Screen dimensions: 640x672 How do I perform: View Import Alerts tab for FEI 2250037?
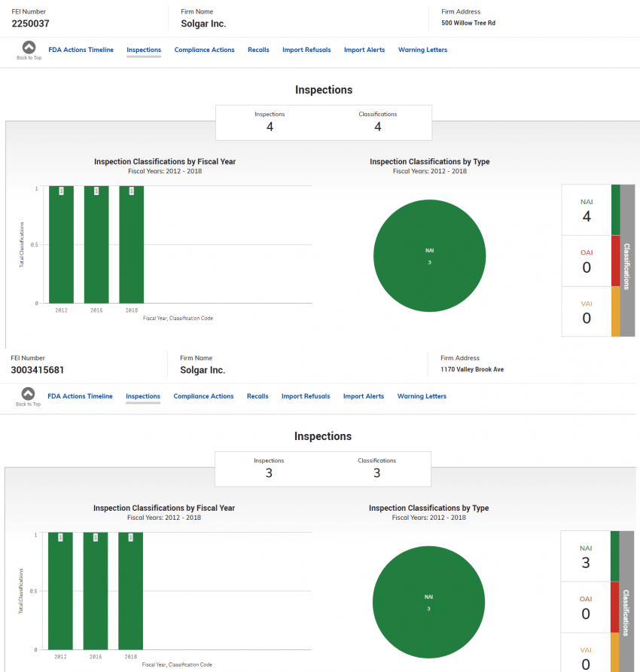tap(364, 50)
